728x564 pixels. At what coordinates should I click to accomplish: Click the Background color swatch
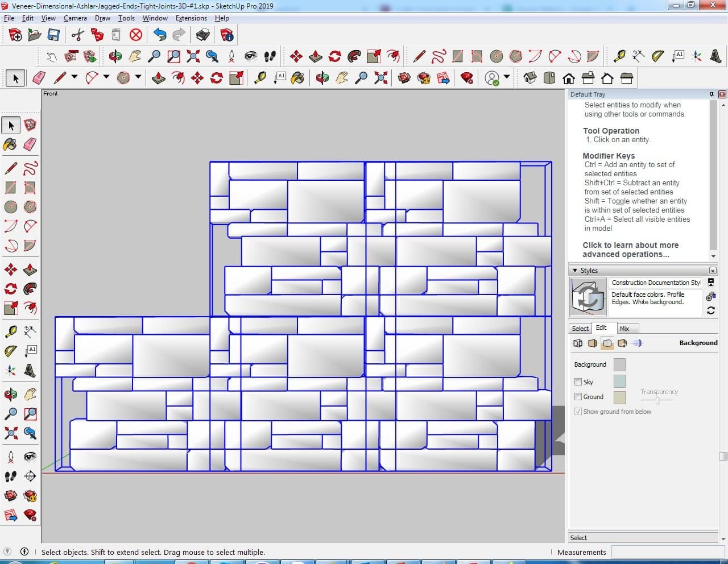coord(619,364)
